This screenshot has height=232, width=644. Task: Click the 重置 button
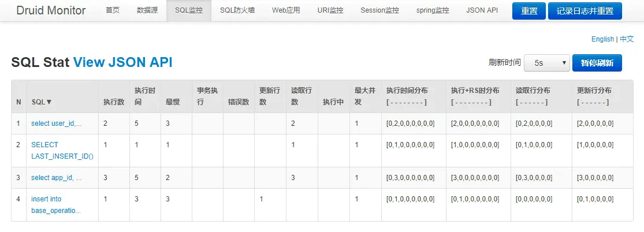(x=529, y=11)
